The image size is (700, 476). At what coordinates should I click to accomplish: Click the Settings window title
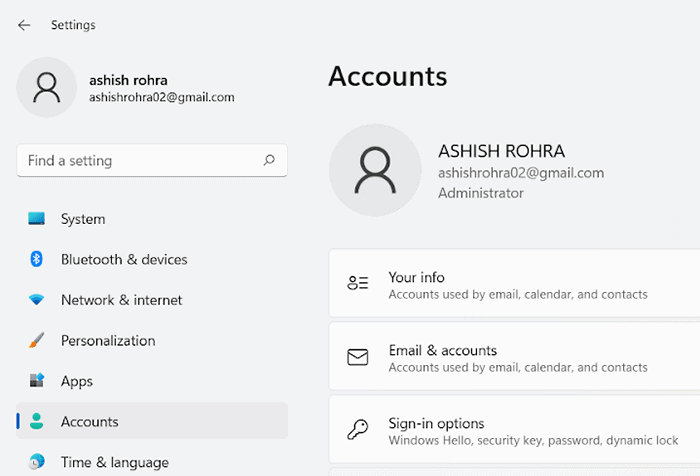tap(73, 25)
